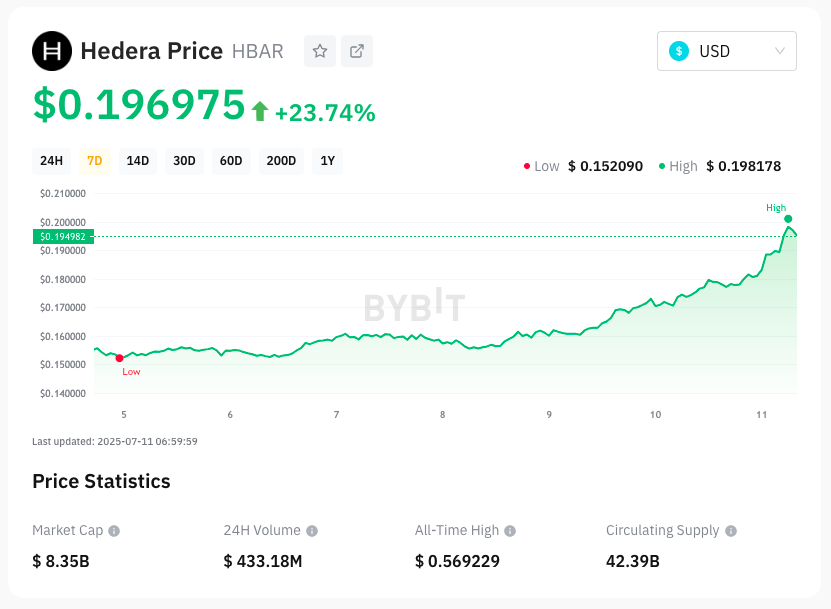Viewport: 831px width, 609px height.
Task: Click the green price-up arrow icon
Action: click(x=260, y=111)
